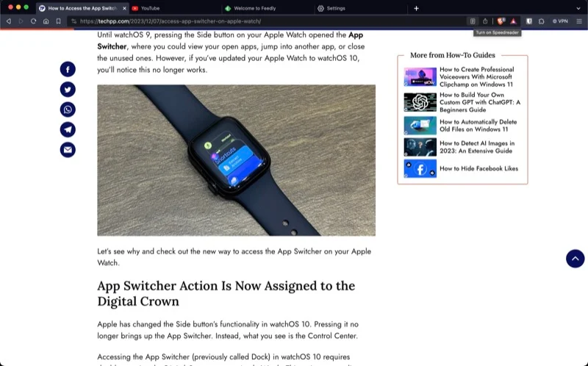Share article on Facebook
The image size is (588, 366).
click(68, 69)
